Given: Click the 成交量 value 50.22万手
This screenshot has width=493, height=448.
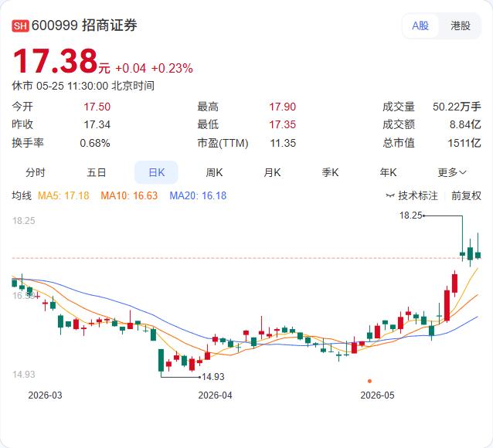Looking at the screenshot, I should pyautogui.click(x=457, y=107).
